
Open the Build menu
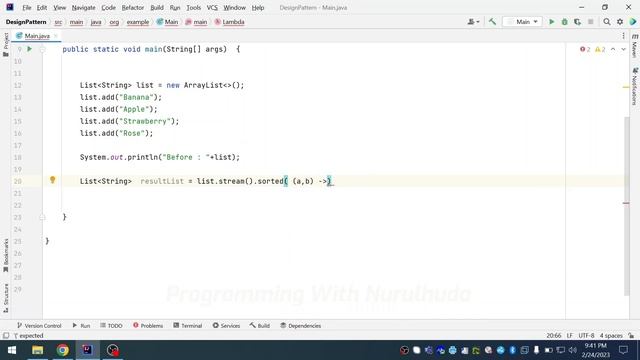157,8
